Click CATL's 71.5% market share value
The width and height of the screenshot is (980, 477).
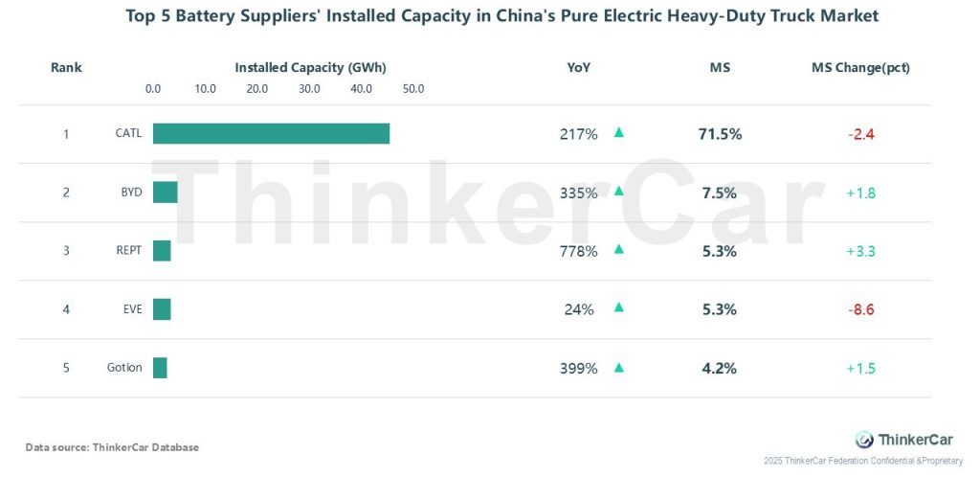point(720,134)
